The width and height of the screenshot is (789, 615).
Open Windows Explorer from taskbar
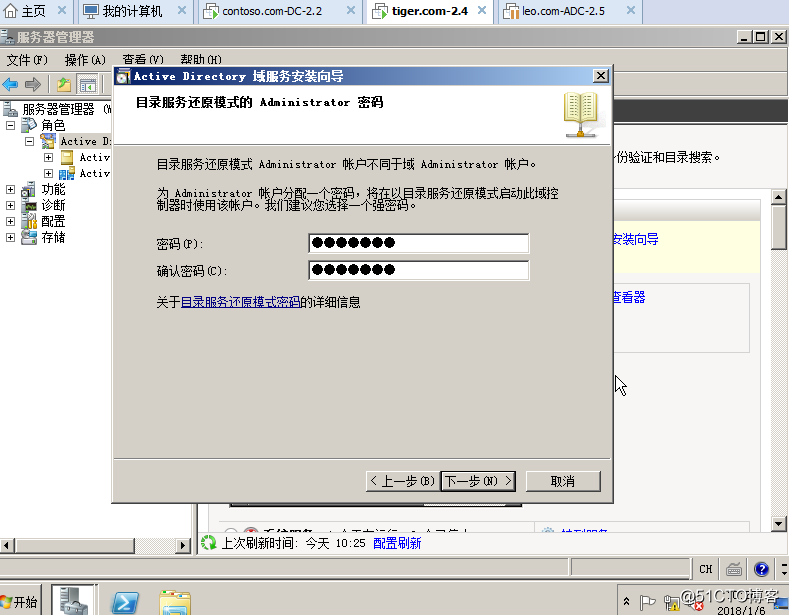175,602
